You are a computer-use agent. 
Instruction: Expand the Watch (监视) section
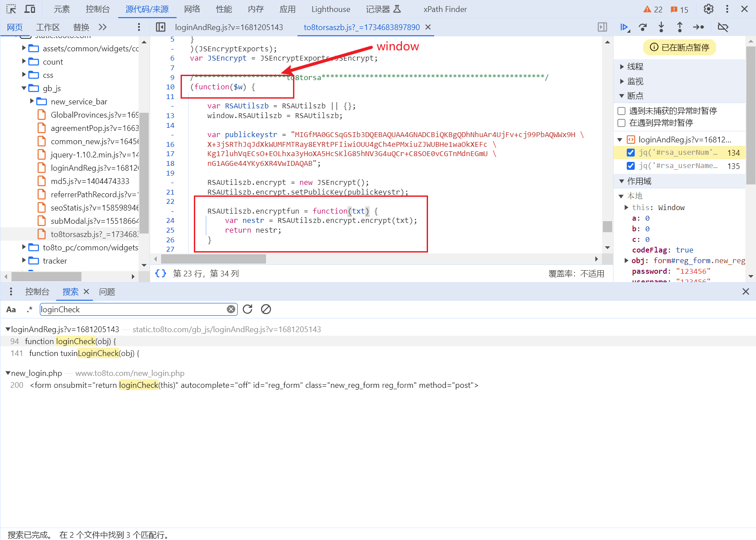(622, 81)
